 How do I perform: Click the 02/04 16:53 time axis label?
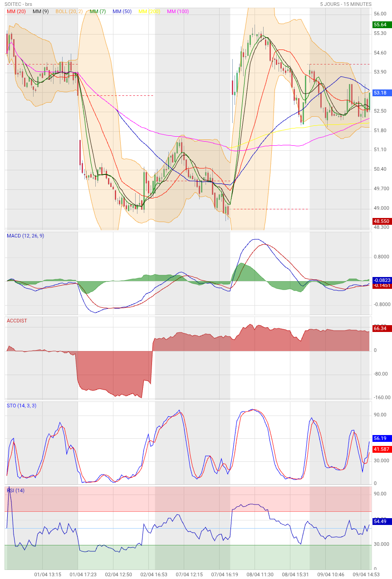point(154,575)
